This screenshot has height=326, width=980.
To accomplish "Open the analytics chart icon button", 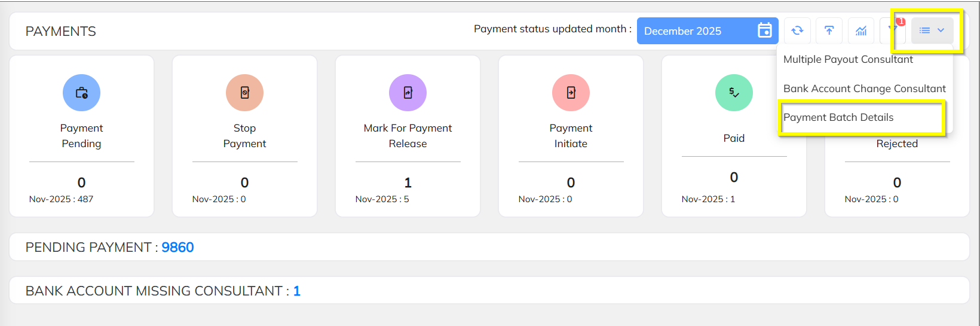I will tap(860, 31).
